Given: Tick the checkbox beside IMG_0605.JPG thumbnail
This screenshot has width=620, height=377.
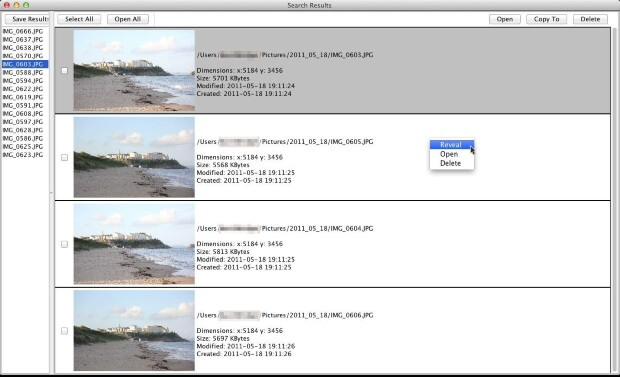Looking at the screenshot, I should pos(64,157).
